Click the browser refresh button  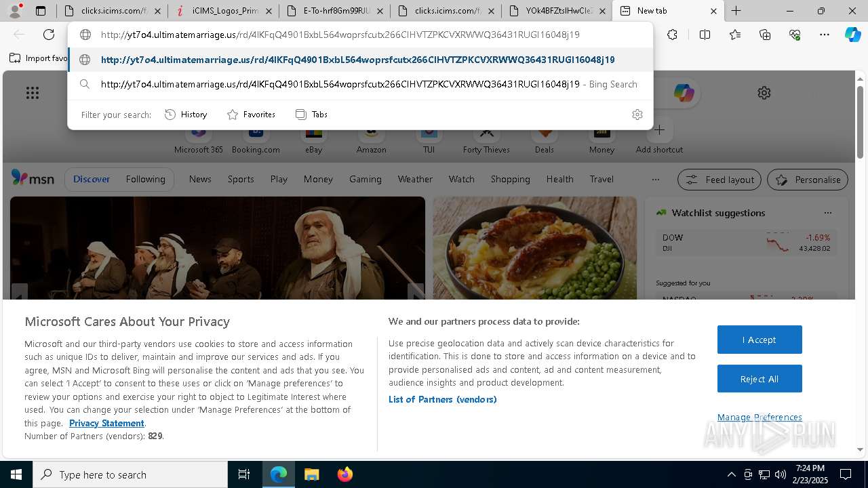pyautogui.click(x=49, y=35)
